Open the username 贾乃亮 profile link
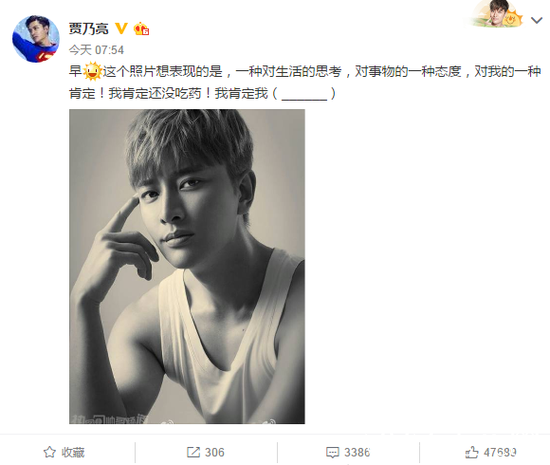The width and height of the screenshot is (550, 465). coord(89,28)
